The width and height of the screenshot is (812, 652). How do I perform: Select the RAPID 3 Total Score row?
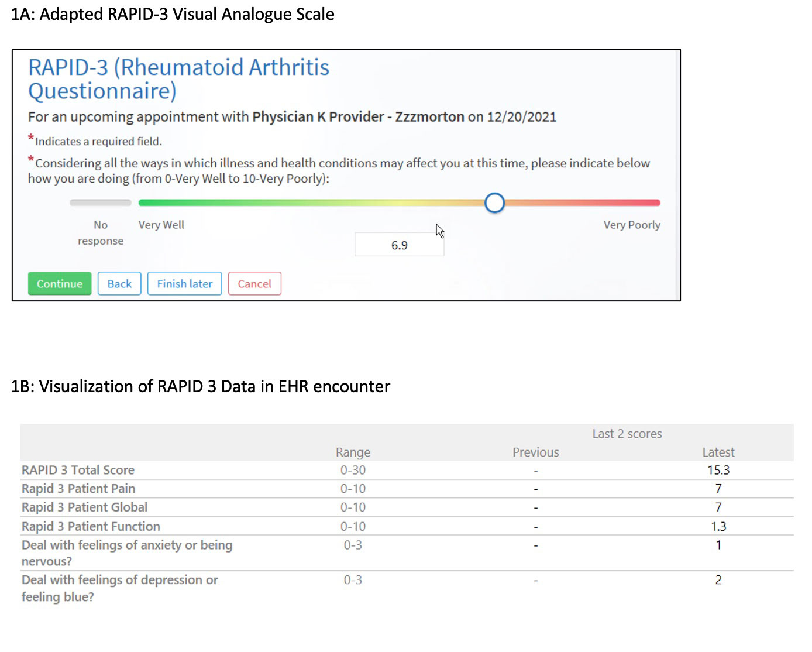pos(78,470)
